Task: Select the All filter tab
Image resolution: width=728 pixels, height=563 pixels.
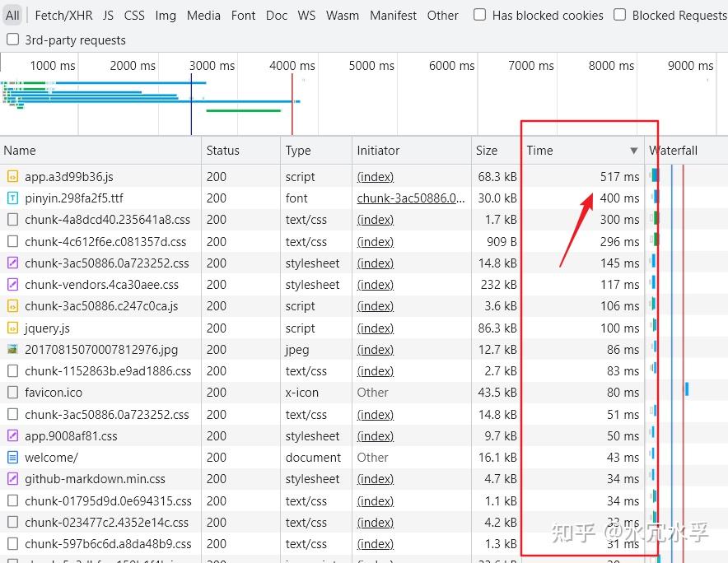Action: [12, 16]
